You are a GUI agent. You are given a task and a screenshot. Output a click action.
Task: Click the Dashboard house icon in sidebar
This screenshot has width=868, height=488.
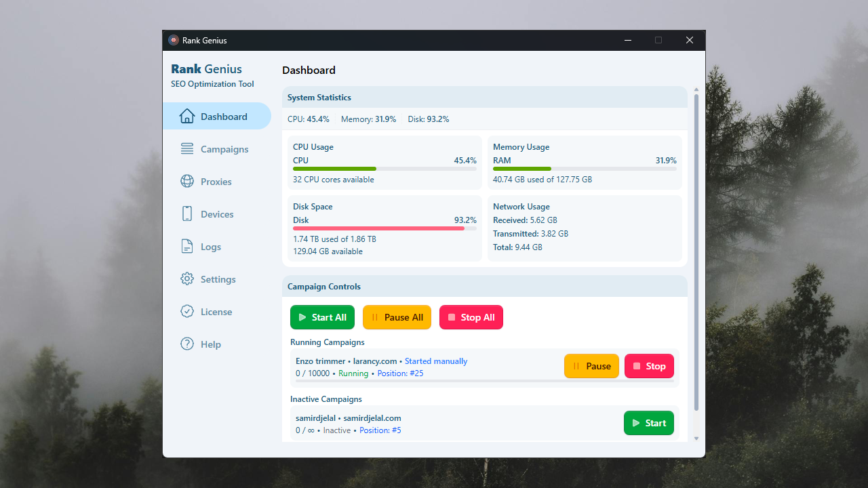pyautogui.click(x=187, y=117)
